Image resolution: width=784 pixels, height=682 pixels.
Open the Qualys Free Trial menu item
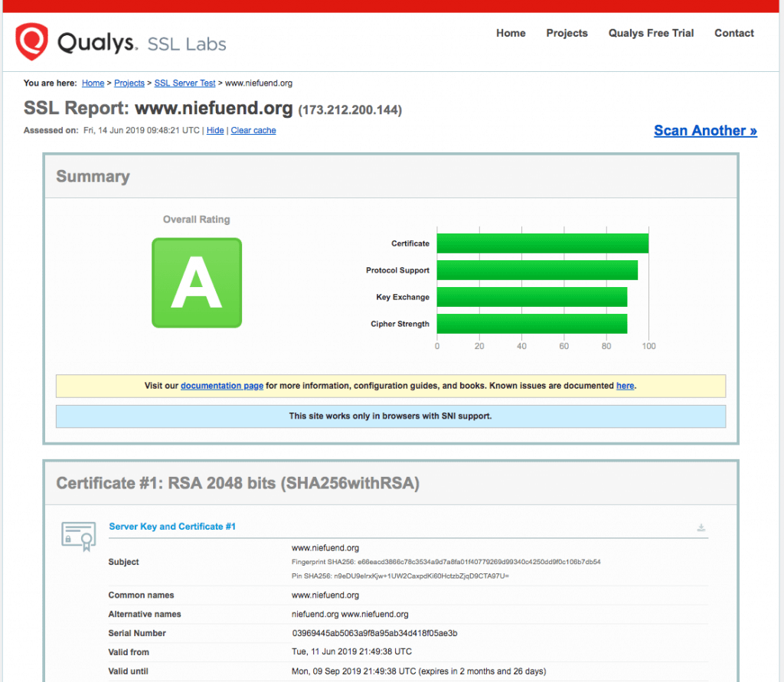pyautogui.click(x=651, y=33)
